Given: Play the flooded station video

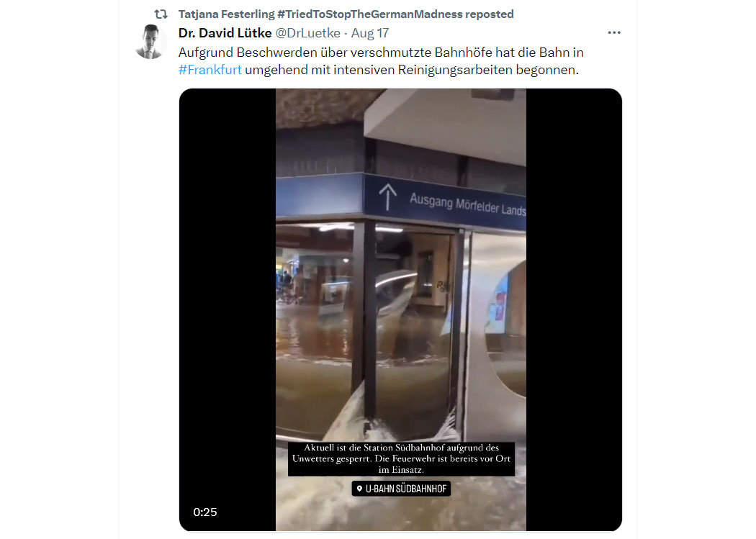Looking at the screenshot, I should (x=400, y=309).
